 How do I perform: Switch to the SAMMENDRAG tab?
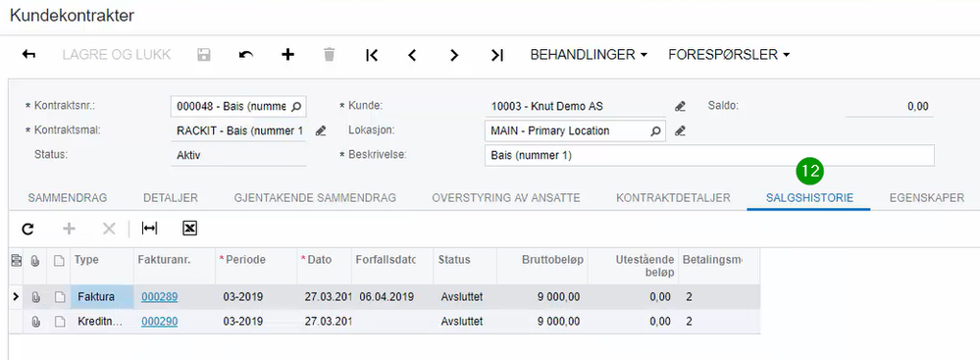click(68, 198)
